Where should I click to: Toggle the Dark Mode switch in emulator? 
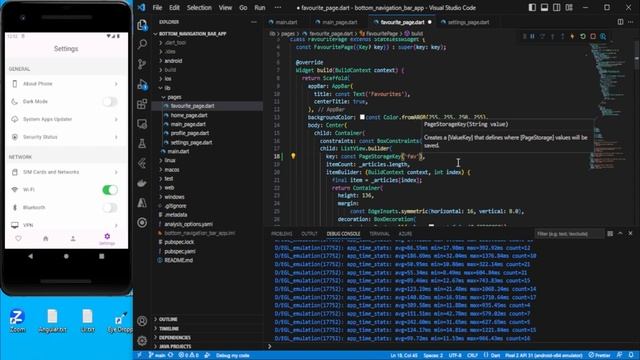(x=110, y=102)
